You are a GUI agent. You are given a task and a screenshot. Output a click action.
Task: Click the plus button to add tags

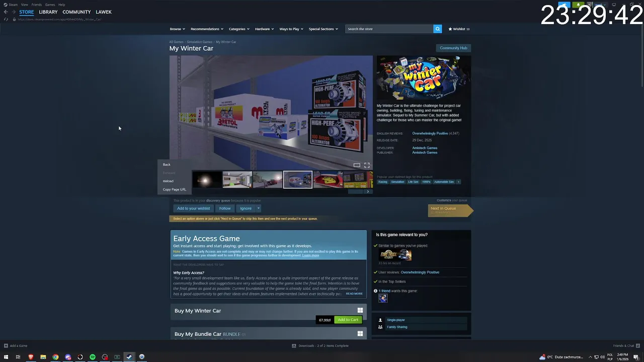pos(458,182)
